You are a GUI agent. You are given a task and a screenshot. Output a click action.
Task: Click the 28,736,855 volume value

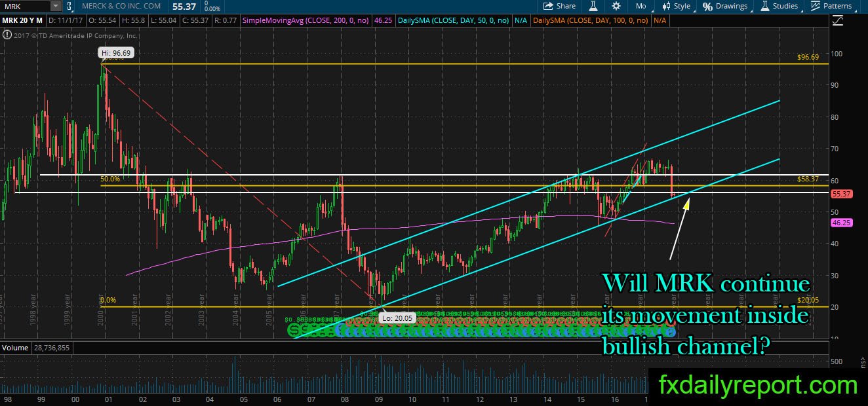click(x=51, y=347)
